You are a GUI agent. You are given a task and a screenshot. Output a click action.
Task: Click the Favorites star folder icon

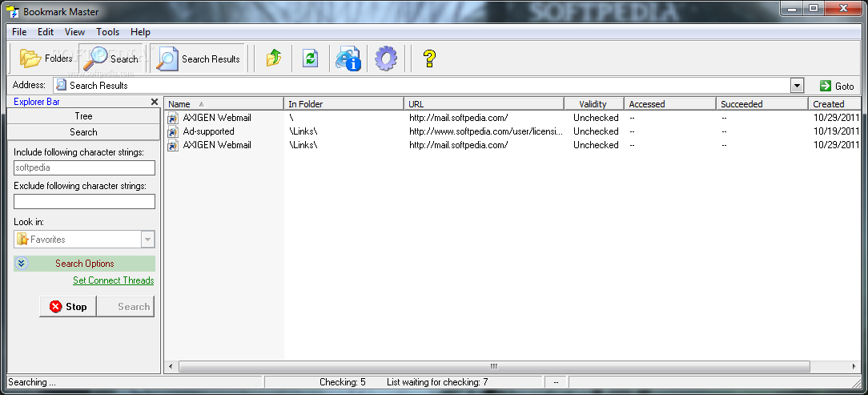(22, 240)
